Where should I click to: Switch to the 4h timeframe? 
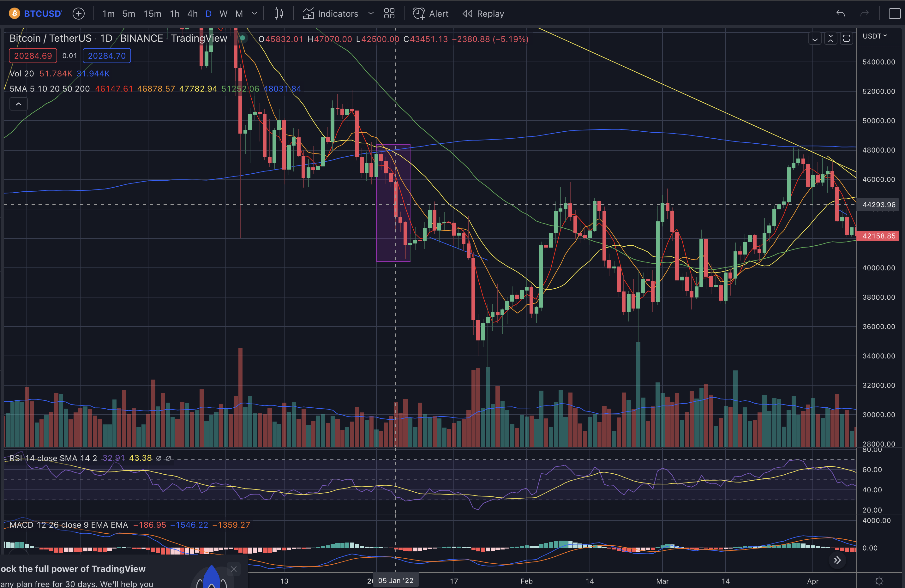(192, 14)
